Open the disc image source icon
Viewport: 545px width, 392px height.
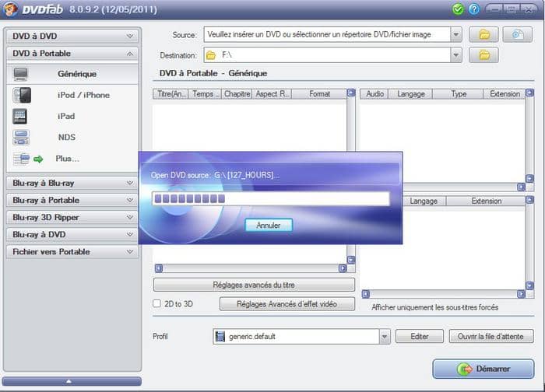click(516, 34)
